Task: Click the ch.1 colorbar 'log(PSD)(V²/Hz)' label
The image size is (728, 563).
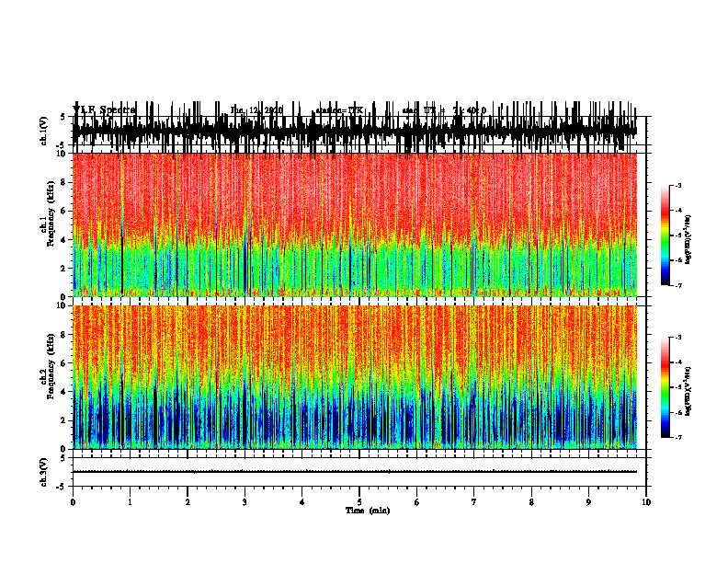Action: pyautogui.click(x=688, y=239)
